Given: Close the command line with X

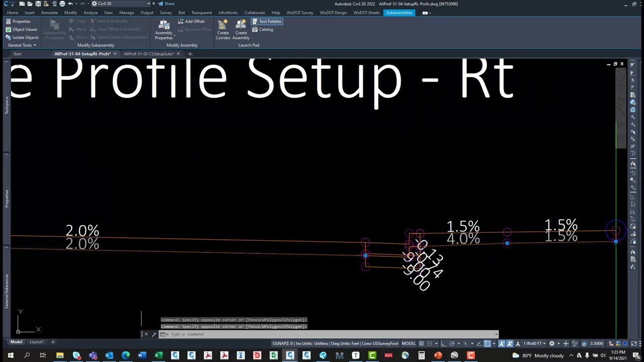Looking at the screenshot, I should tap(146, 334).
